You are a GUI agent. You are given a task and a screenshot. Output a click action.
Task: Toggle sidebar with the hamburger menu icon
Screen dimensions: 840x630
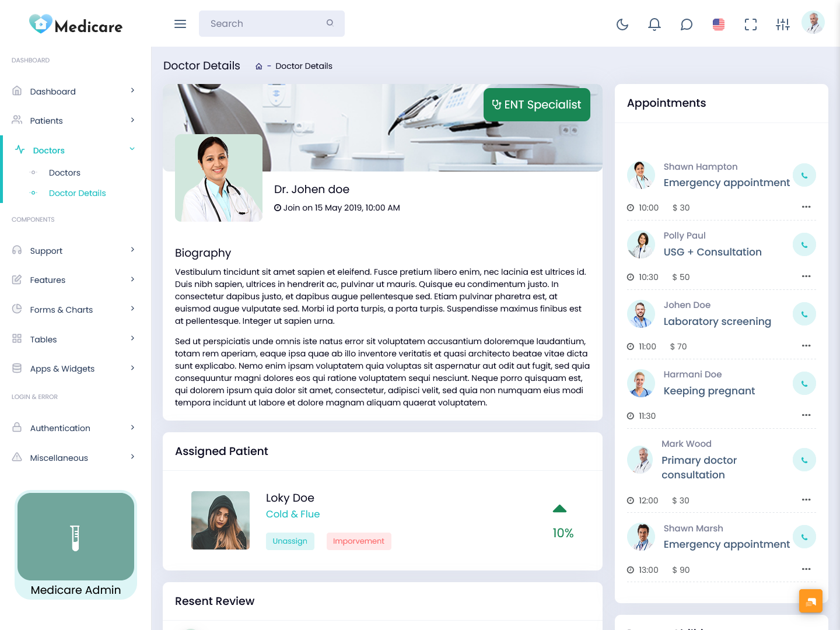(x=180, y=24)
